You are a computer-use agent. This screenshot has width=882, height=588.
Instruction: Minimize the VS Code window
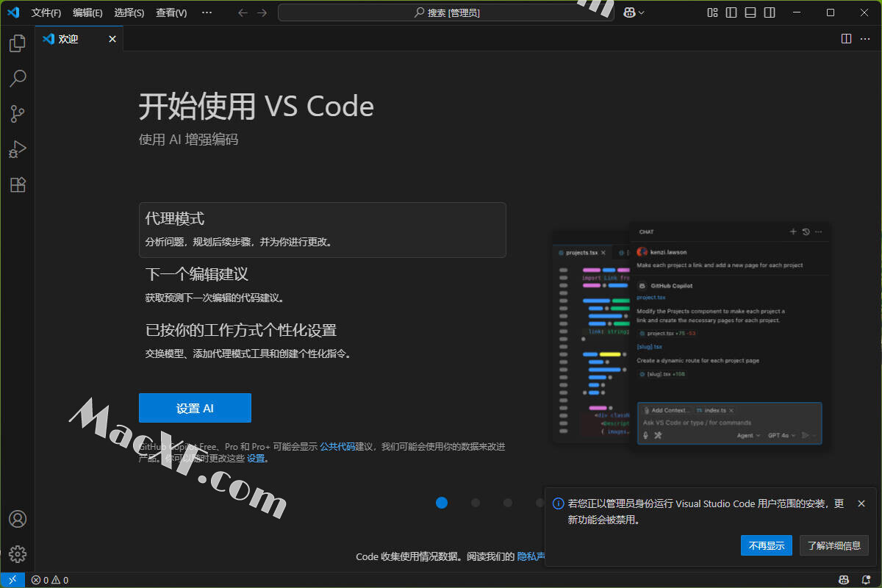[x=797, y=12]
